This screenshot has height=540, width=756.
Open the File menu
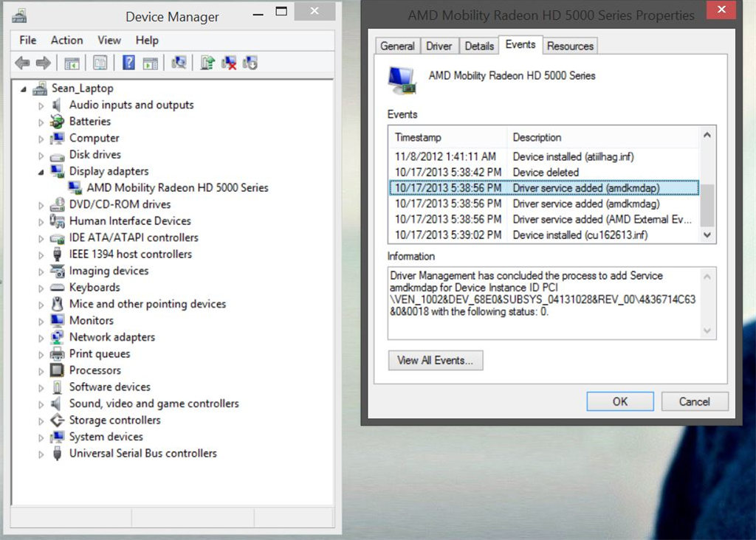click(x=27, y=40)
